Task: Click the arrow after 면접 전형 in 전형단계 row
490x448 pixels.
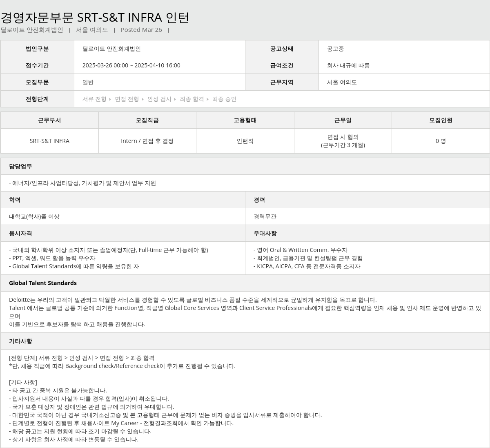Action: [143, 99]
